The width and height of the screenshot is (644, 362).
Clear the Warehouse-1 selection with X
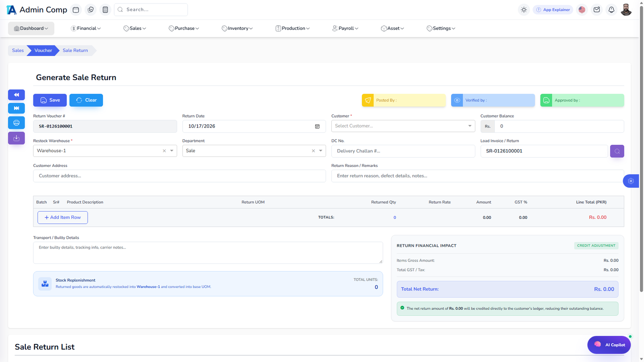pyautogui.click(x=164, y=151)
